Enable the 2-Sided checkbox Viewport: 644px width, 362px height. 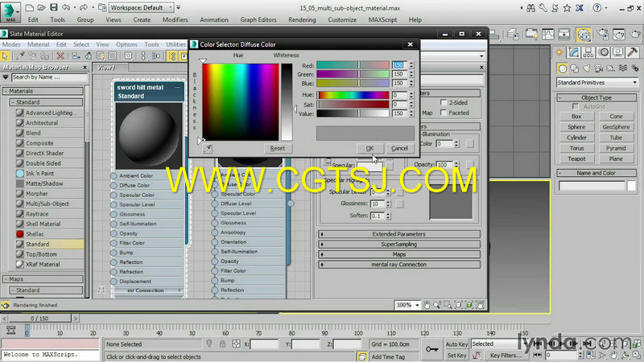point(444,102)
